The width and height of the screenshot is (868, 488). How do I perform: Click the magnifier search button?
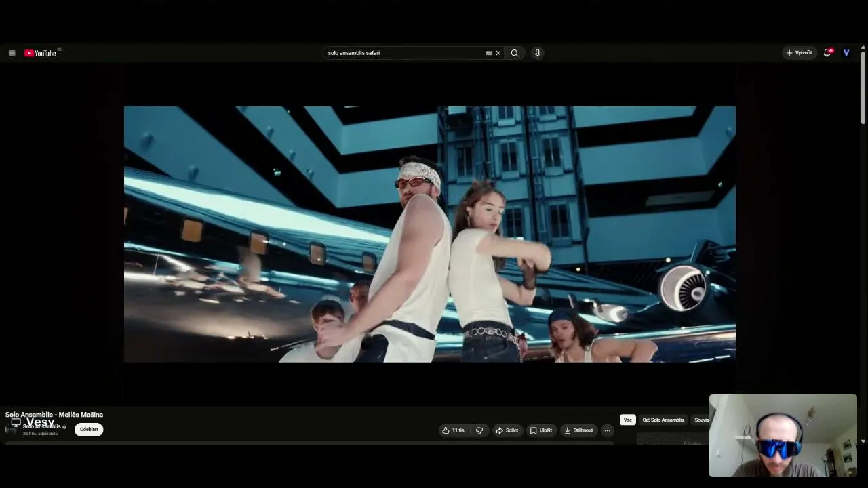pyautogui.click(x=515, y=53)
